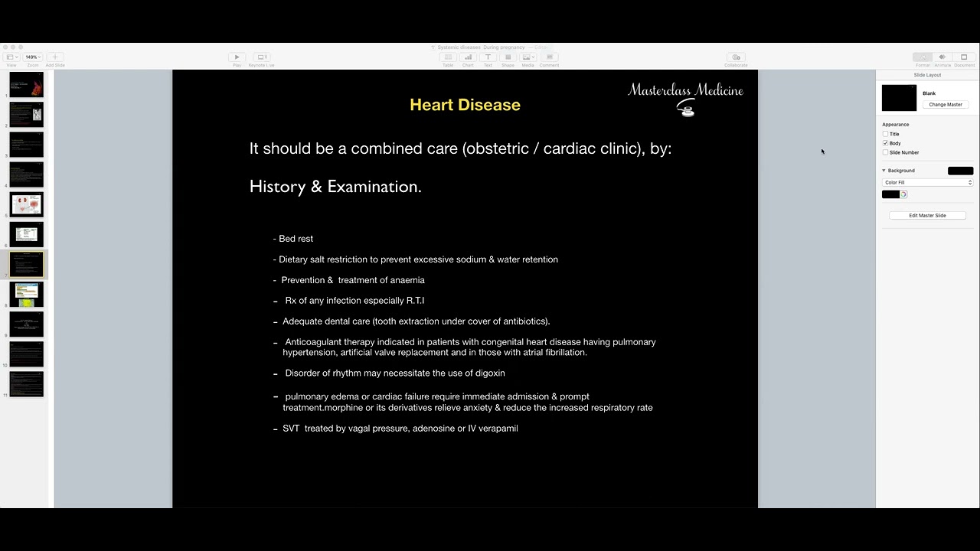The width and height of the screenshot is (980, 551).
Task: Click the Blank master thumbnail preview
Action: click(x=899, y=98)
